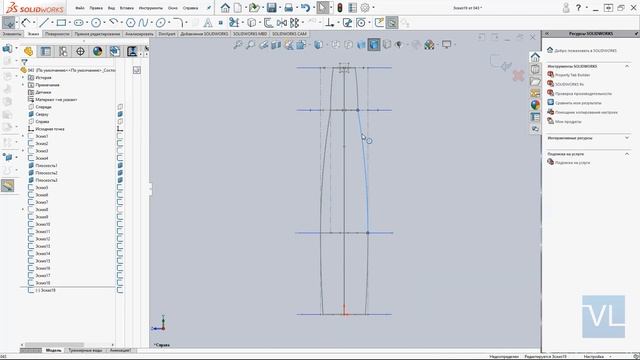This screenshot has height=360, width=640.
Task: Click the Convert Entities tool
Action: click(x=251, y=23)
